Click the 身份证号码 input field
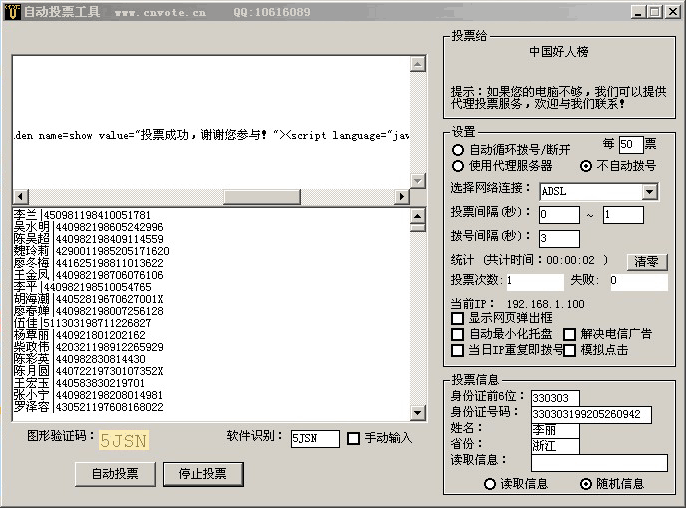The width and height of the screenshot is (686, 508). (591, 414)
